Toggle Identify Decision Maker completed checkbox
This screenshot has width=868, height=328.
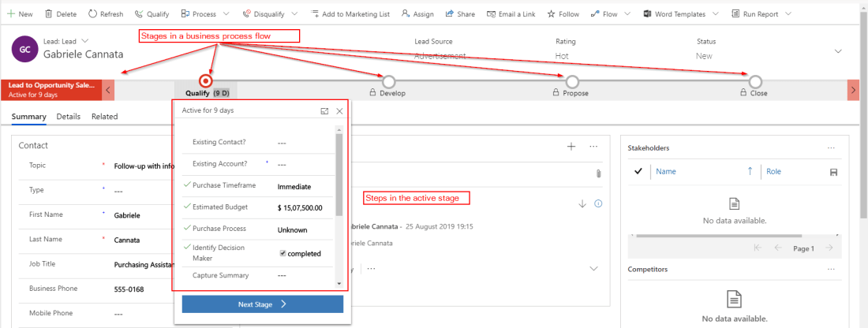point(282,253)
